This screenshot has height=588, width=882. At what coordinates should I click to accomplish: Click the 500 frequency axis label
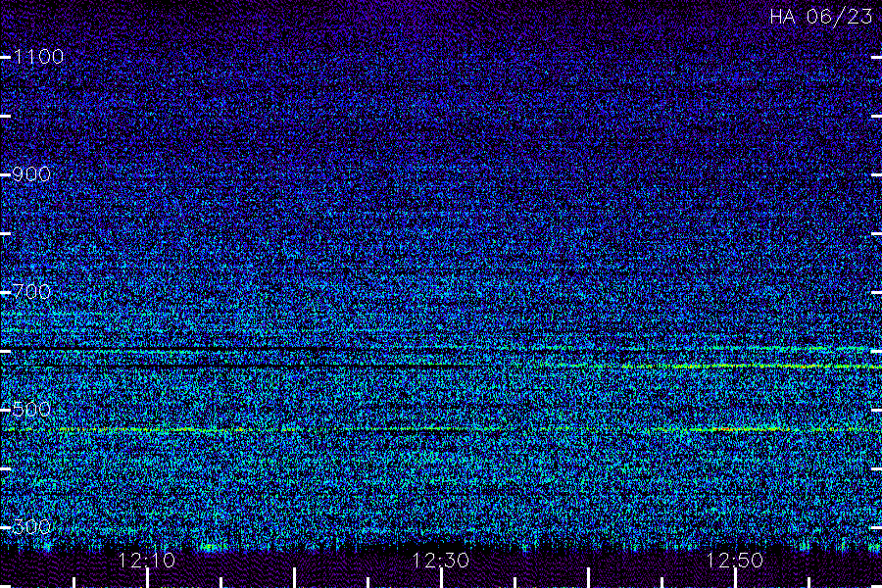pyautogui.click(x=31, y=409)
